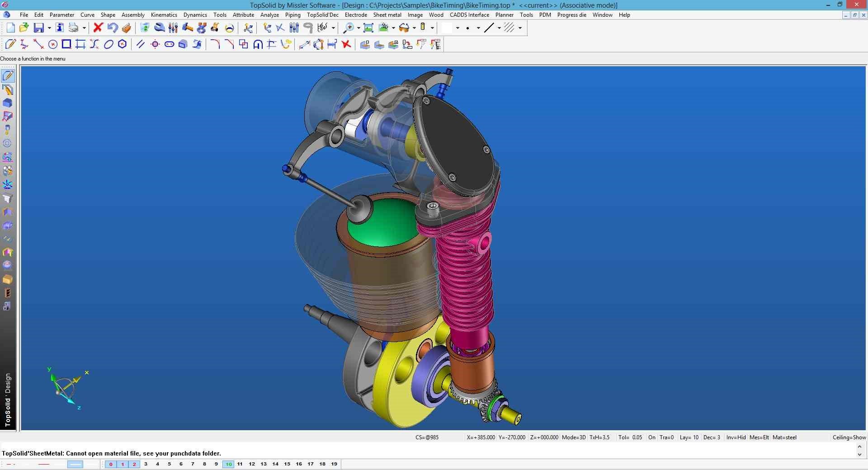Image resolution: width=868 pixels, height=470 pixels.
Task: Open the Assembly menu
Action: (x=133, y=15)
